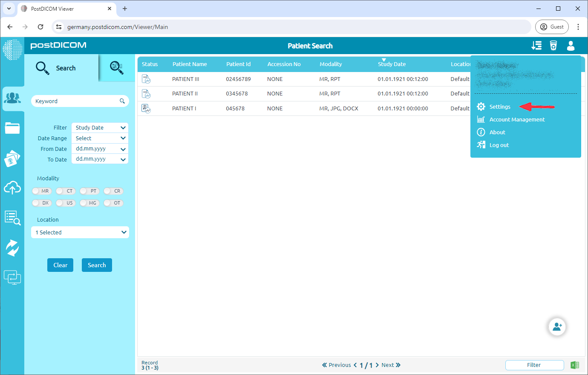The height and width of the screenshot is (375, 588).
Task: Open the advanced search panel icon
Action: (117, 68)
